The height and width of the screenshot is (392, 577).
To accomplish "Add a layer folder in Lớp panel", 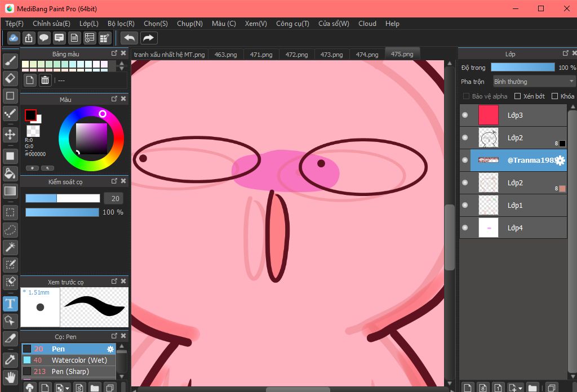I will [532, 387].
